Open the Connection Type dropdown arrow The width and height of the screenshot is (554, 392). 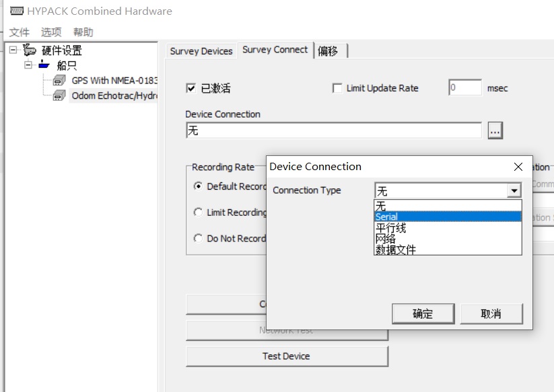pyautogui.click(x=514, y=191)
